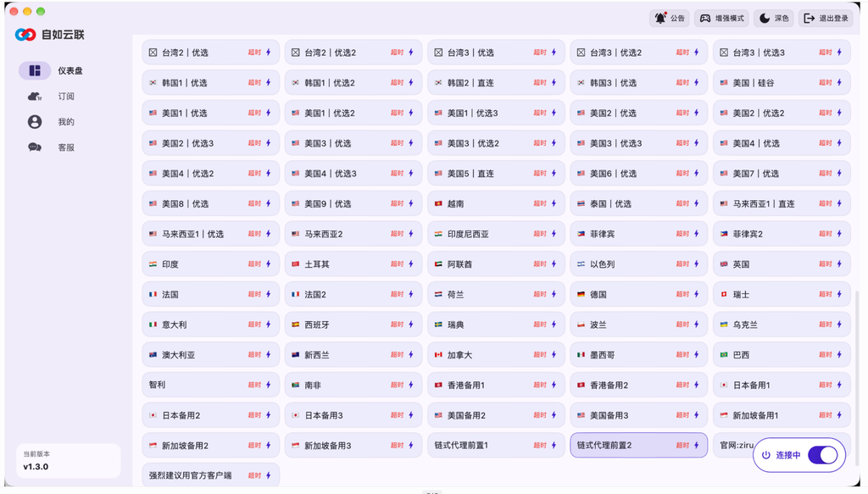Click lightning icon on the 智利 node
The width and height of the screenshot is (868, 494).
(x=268, y=385)
